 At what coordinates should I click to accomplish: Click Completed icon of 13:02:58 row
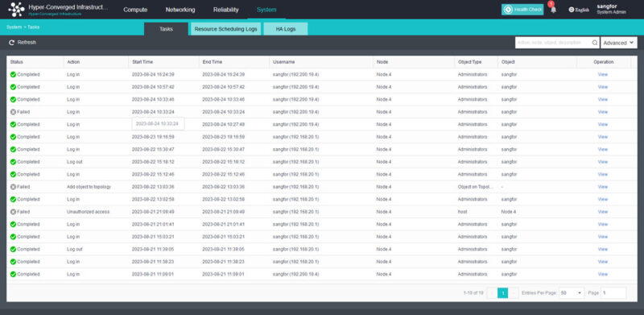(x=13, y=200)
